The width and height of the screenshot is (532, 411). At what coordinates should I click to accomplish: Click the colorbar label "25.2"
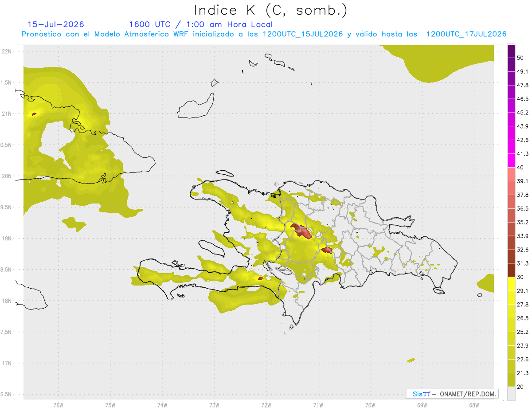523,332
